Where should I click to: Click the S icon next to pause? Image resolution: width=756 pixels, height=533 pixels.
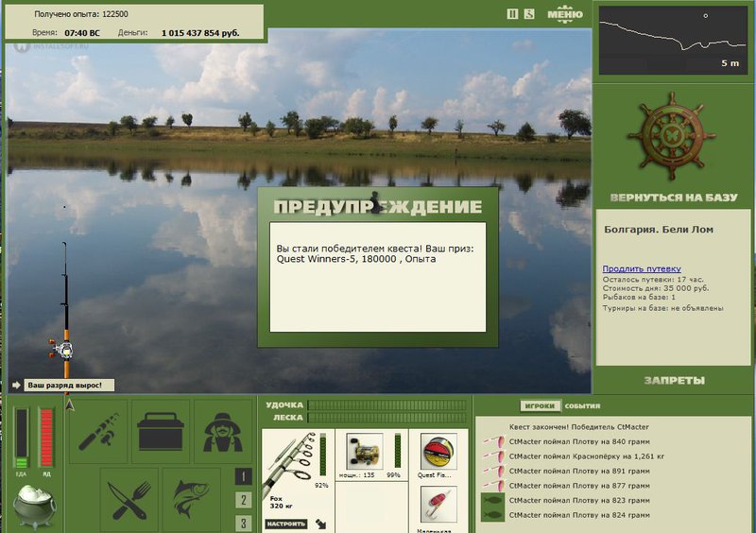tap(529, 14)
